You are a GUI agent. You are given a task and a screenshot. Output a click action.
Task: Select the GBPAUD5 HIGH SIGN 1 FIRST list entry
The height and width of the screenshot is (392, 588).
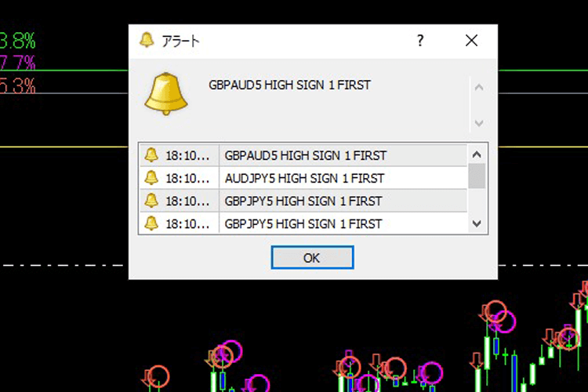(305, 155)
